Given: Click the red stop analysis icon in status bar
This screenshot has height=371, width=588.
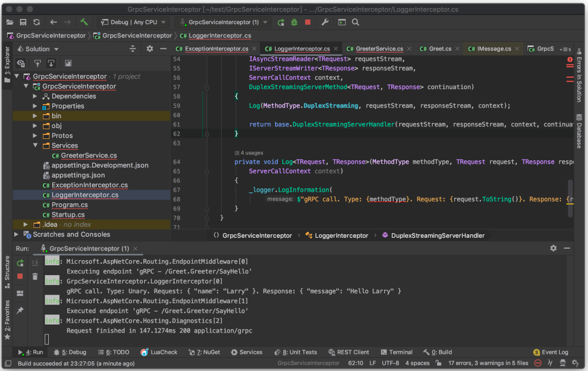Looking at the screenshot, I should pos(537,363).
